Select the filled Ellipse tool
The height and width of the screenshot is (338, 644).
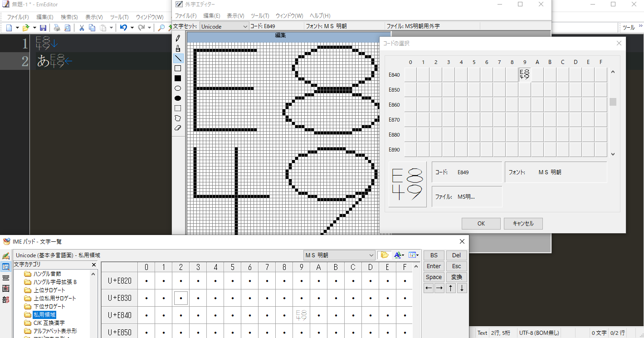point(178,98)
